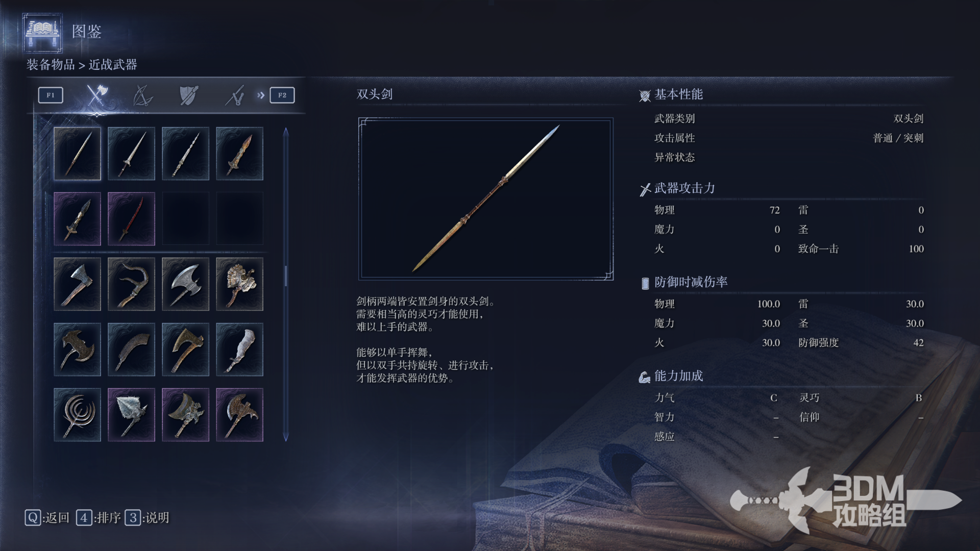Image resolution: width=980 pixels, height=551 pixels.
Task: Click the F2 next category button
Action: [282, 95]
